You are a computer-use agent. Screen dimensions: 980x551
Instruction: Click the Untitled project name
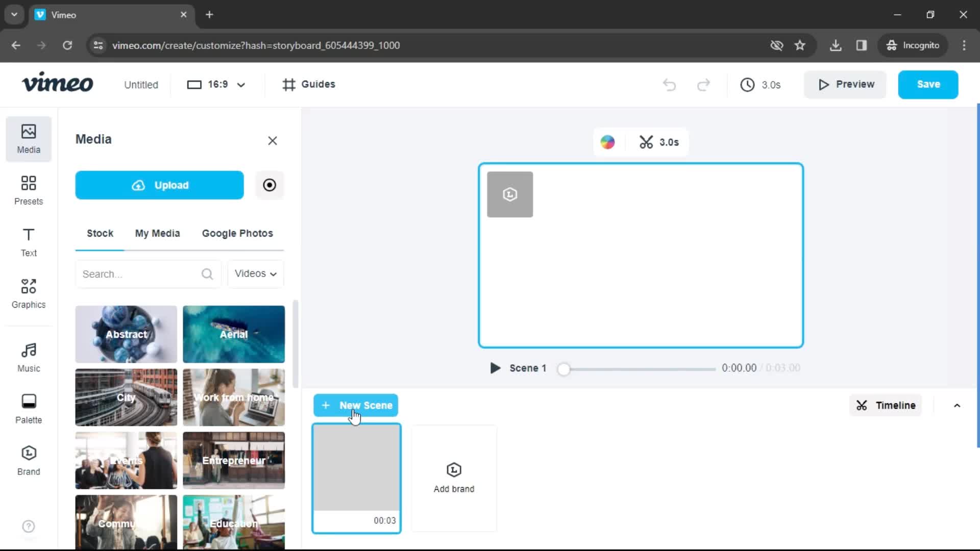click(x=141, y=85)
